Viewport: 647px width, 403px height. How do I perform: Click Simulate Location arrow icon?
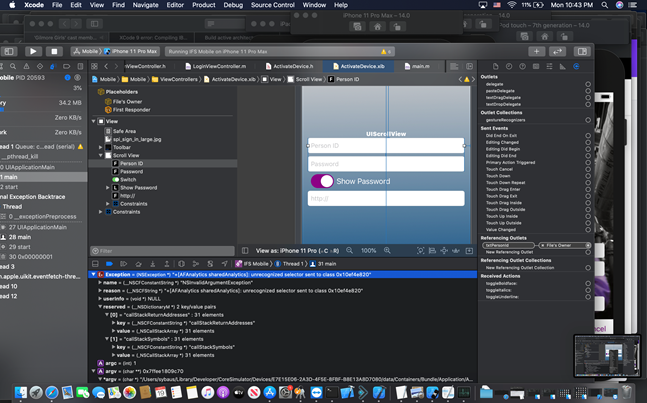224,264
